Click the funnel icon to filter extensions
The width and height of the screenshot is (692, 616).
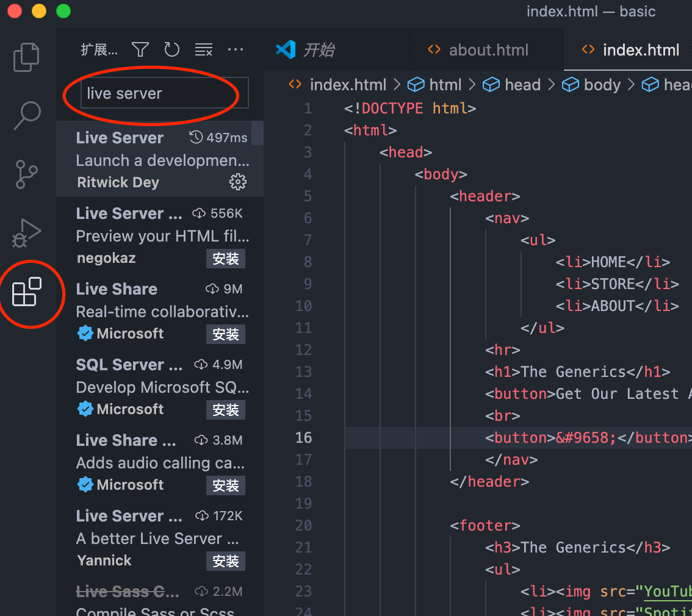click(140, 49)
